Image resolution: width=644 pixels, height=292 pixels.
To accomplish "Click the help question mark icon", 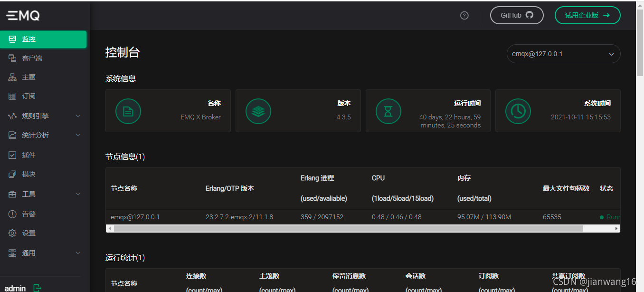I will click(x=464, y=15).
